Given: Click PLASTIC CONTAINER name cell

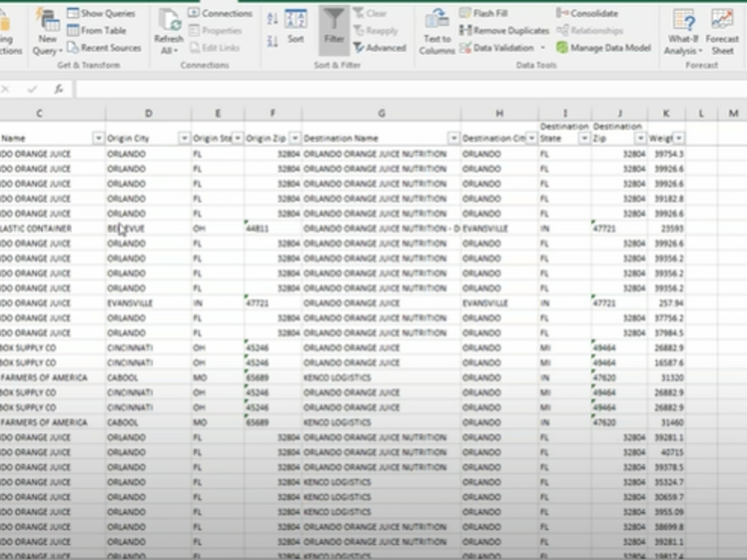Looking at the screenshot, I should tap(52, 228).
